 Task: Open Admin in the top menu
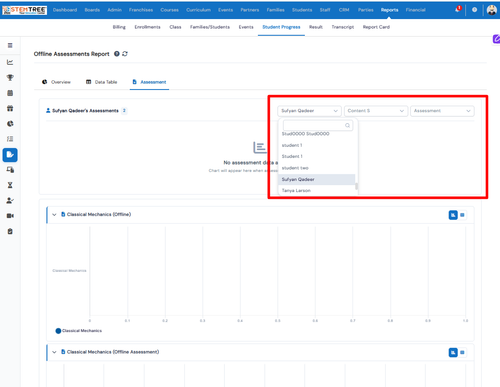(114, 10)
